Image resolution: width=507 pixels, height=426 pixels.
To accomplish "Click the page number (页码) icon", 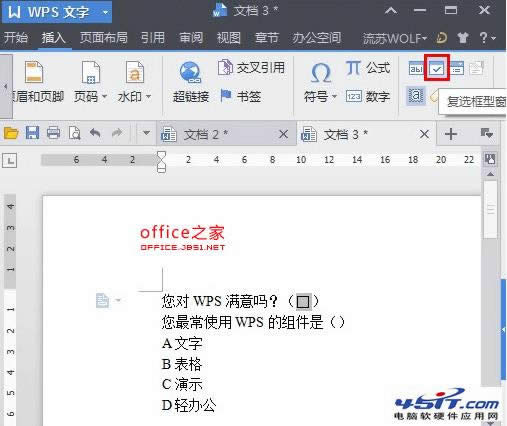I will pyautogui.click(x=91, y=72).
